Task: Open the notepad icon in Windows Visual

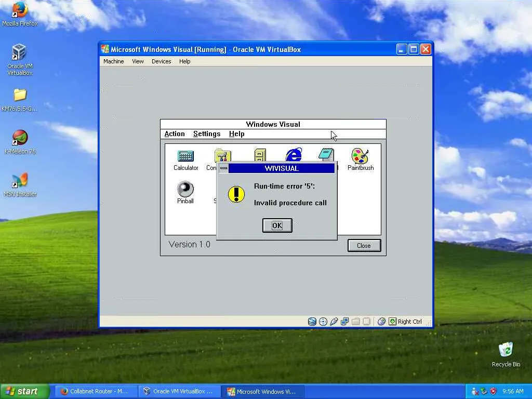Action: tap(326, 155)
